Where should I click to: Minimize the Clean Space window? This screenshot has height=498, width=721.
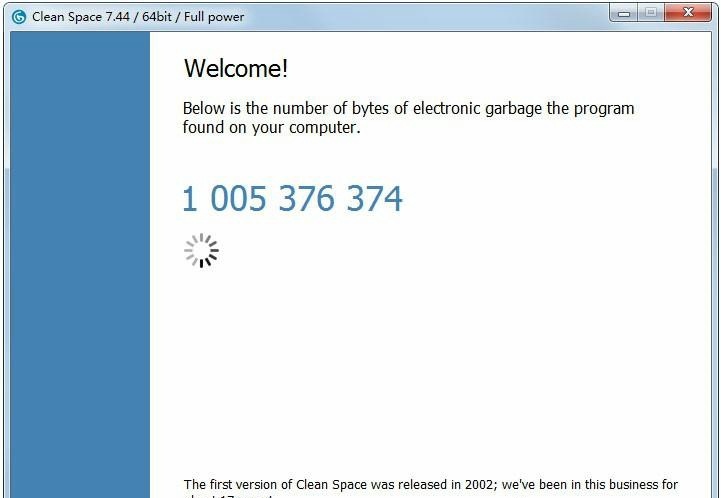click(x=624, y=13)
